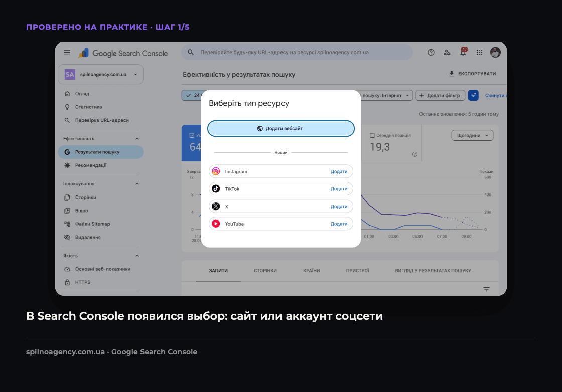This screenshot has width=562, height=392.
Task: Click the blue filter settings icon
Action: click(x=473, y=95)
